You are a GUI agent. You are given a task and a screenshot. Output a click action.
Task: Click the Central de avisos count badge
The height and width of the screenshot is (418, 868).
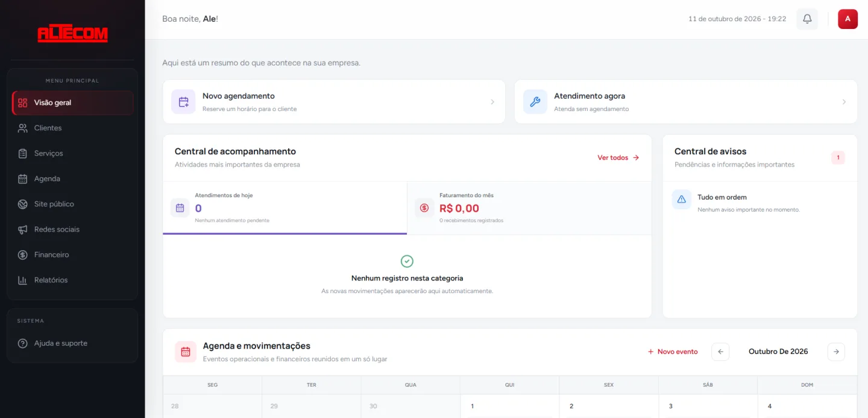(838, 157)
